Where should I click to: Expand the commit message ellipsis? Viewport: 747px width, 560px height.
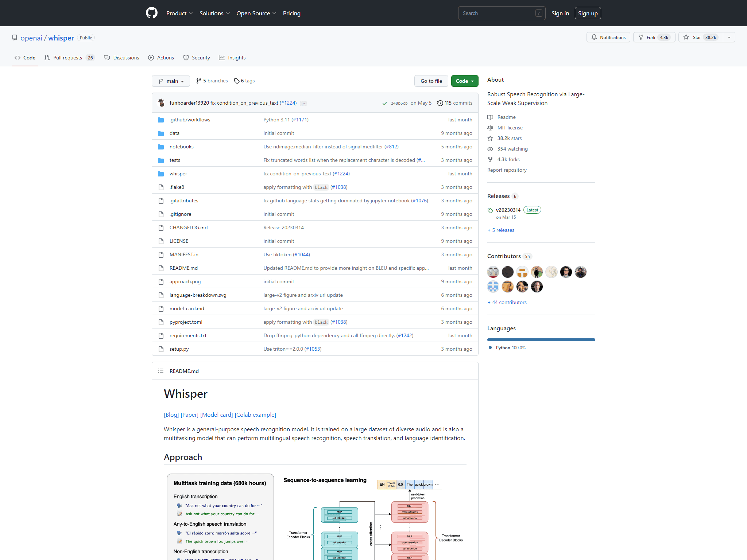click(x=303, y=104)
